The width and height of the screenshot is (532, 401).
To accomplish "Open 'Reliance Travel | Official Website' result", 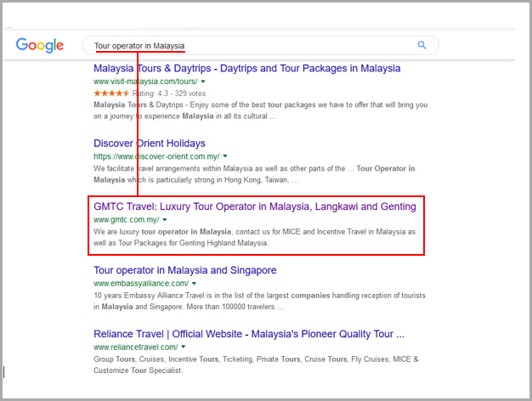I will 249,334.
